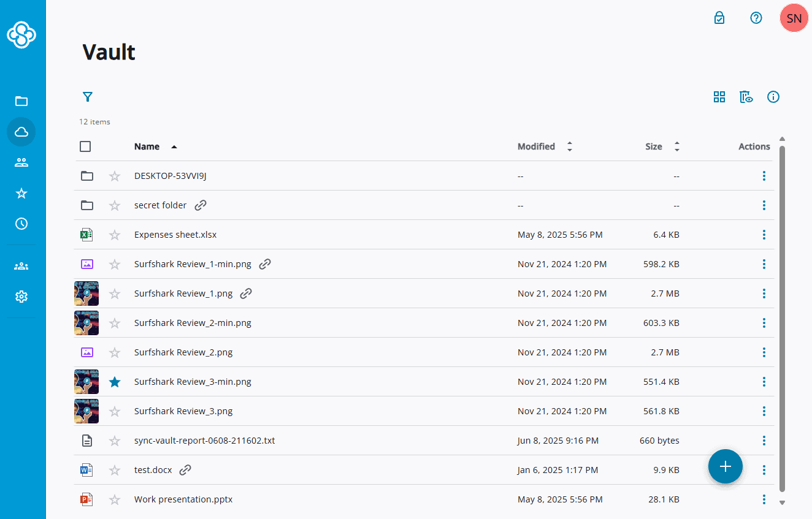The height and width of the screenshot is (519, 812).
Task: Open actions menu for Surfshark Review_2.png
Action: pyautogui.click(x=764, y=352)
